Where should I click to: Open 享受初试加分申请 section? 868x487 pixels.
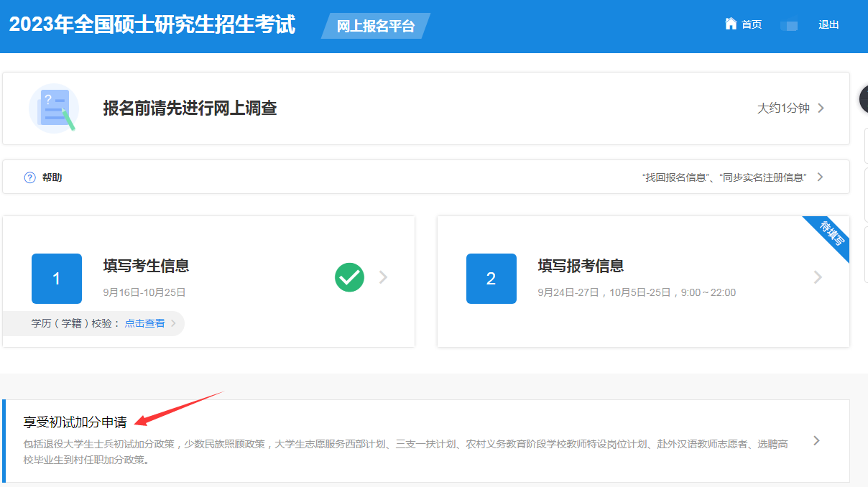click(75, 422)
